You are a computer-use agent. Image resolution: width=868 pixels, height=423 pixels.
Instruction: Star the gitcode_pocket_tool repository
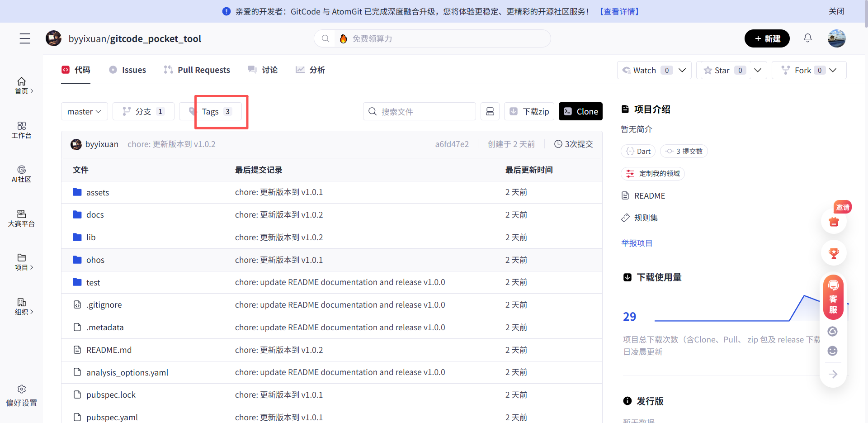722,70
